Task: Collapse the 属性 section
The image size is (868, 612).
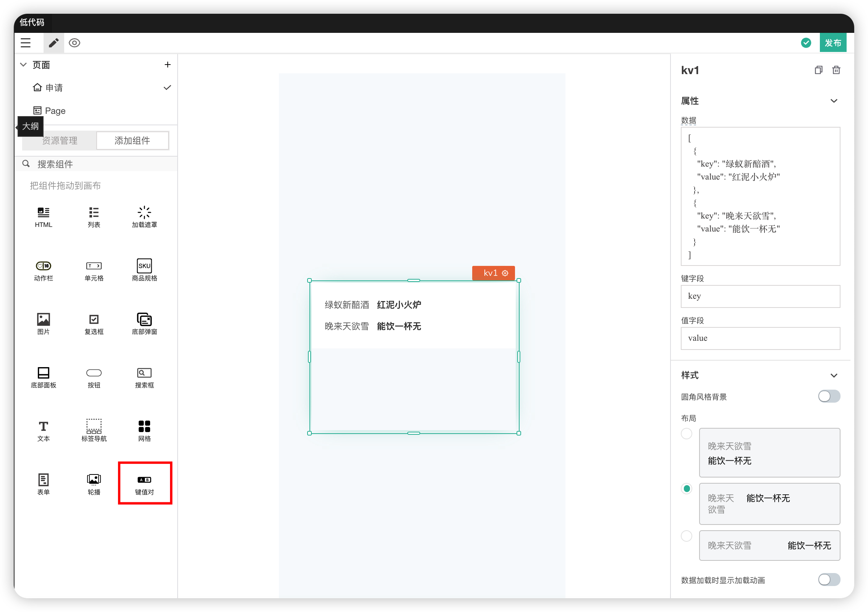Action: coord(834,101)
